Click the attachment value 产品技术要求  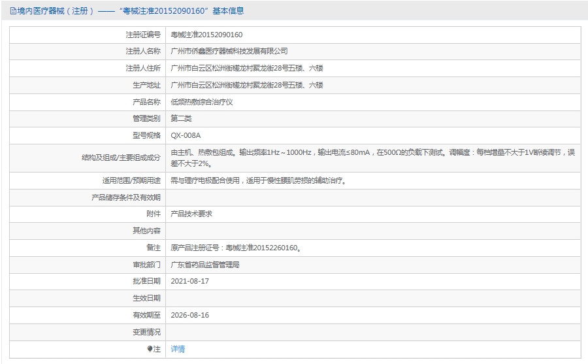coord(191,214)
